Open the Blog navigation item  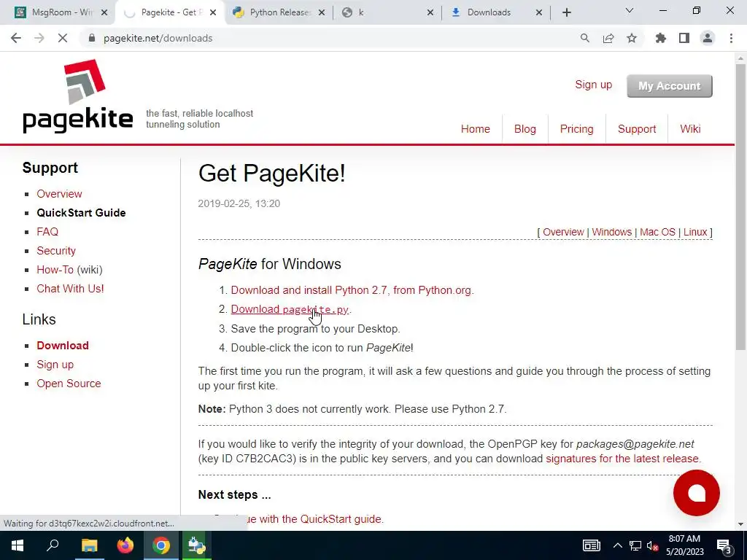tap(525, 129)
